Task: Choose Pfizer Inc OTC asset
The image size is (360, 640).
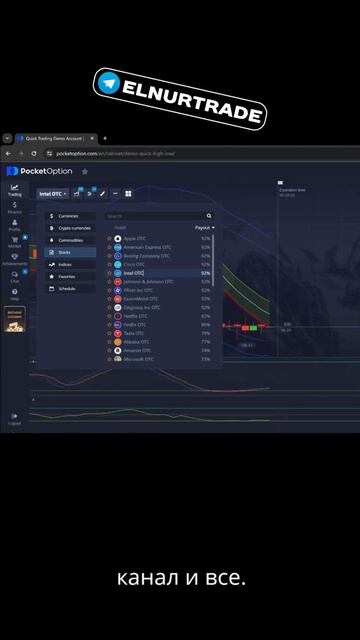Action: (160, 290)
